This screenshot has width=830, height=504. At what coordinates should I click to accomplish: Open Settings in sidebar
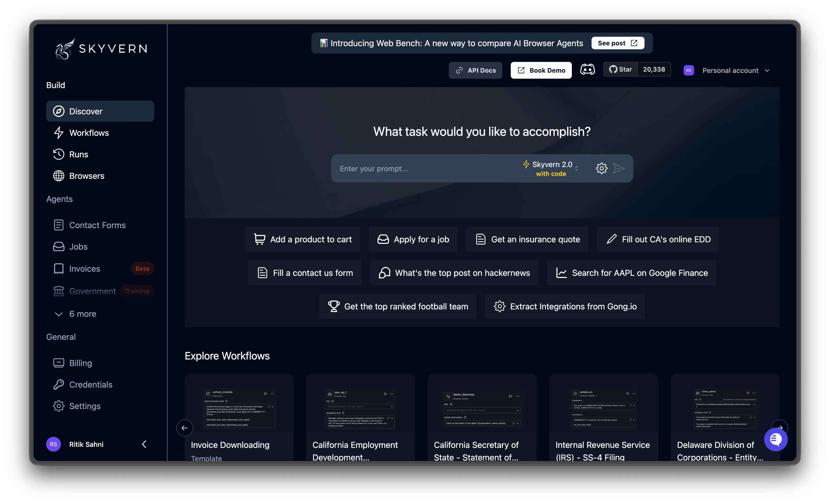point(100,406)
